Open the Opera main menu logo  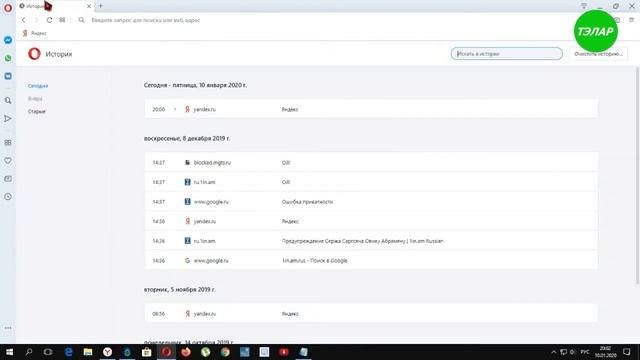pyautogui.click(x=8, y=8)
